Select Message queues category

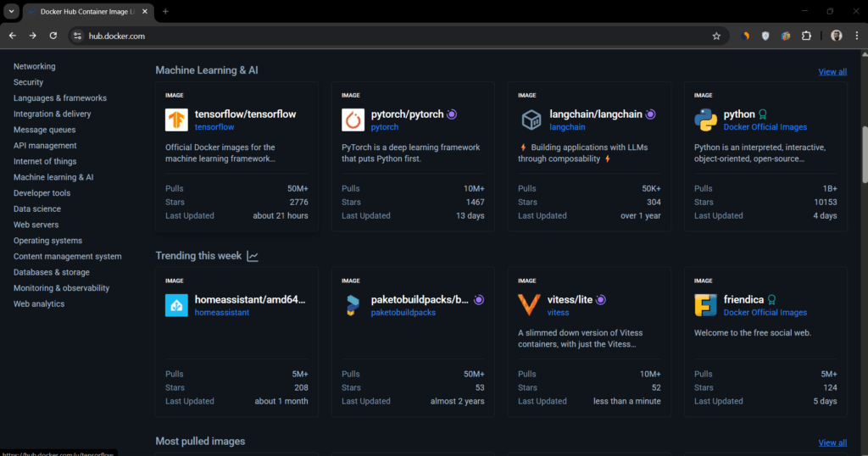pyautogui.click(x=44, y=130)
